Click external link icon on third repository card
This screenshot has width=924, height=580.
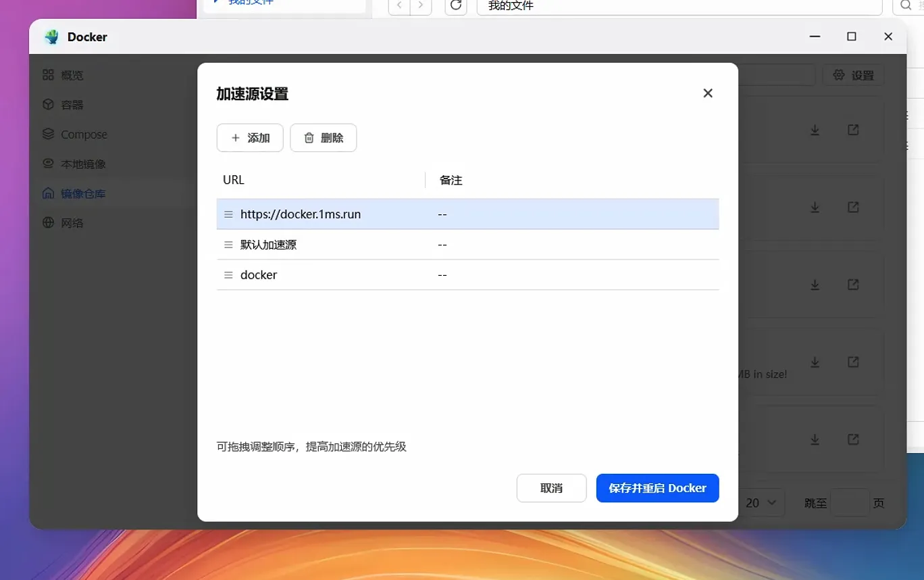(853, 285)
